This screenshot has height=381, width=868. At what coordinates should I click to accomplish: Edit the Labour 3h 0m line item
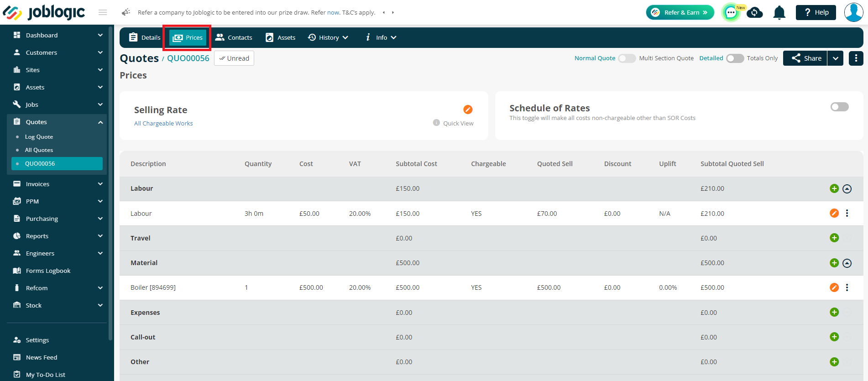click(834, 213)
